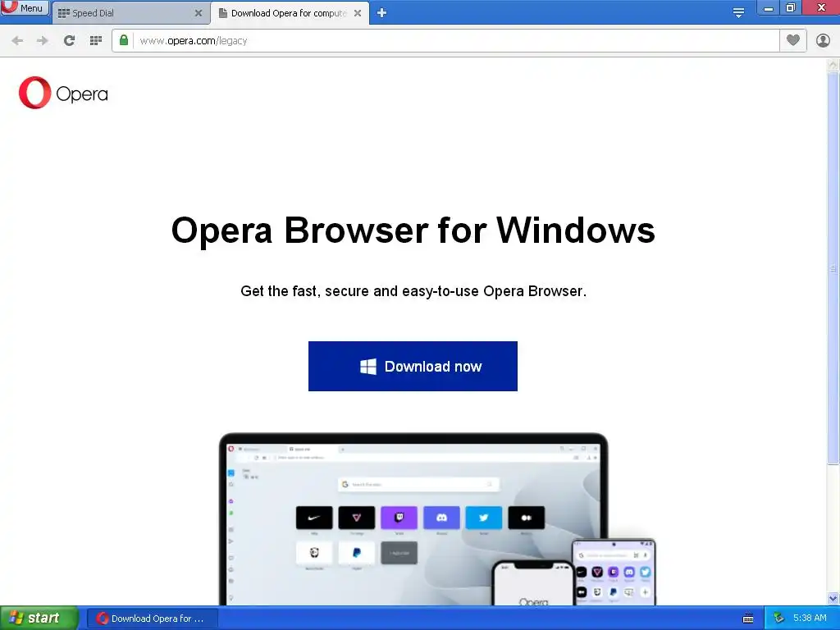Click the Nike tile in laptop preview
This screenshot has width=840, height=630.
click(x=314, y=518)
